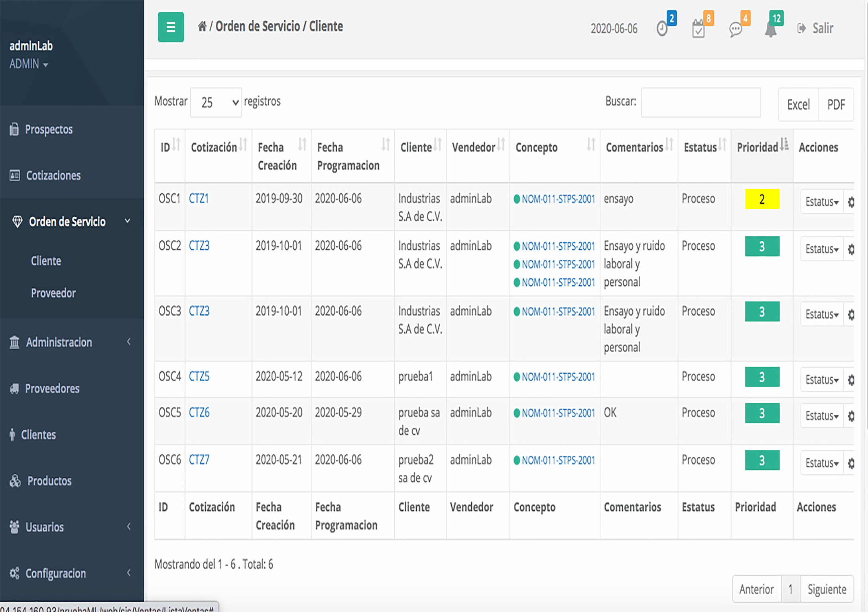868x612 pixels.
Task: Click gear settings icon for OSC5
Action: [x=850, y=416]
